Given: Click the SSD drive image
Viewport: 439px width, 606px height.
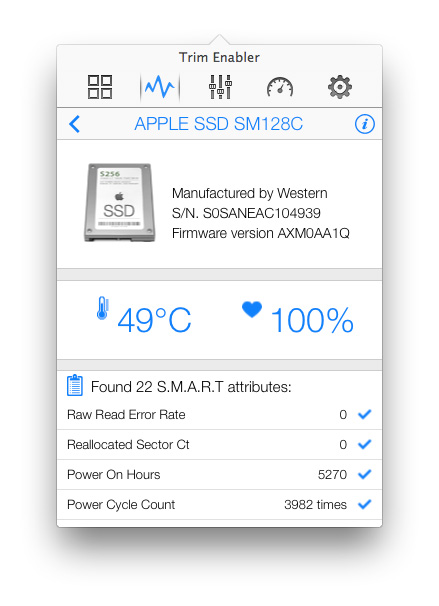Looking at the screenshot, I should [x=119, y=203].
